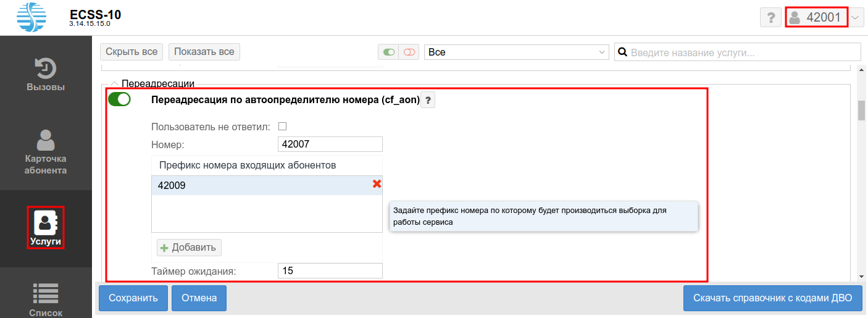Click the Сохранить button

(133, 298)
